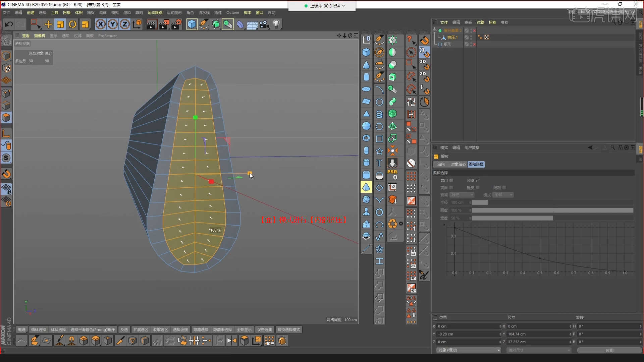The image size is (644, 362).
Task: Click the 半径 slider bar
Action: coord(552,202)
